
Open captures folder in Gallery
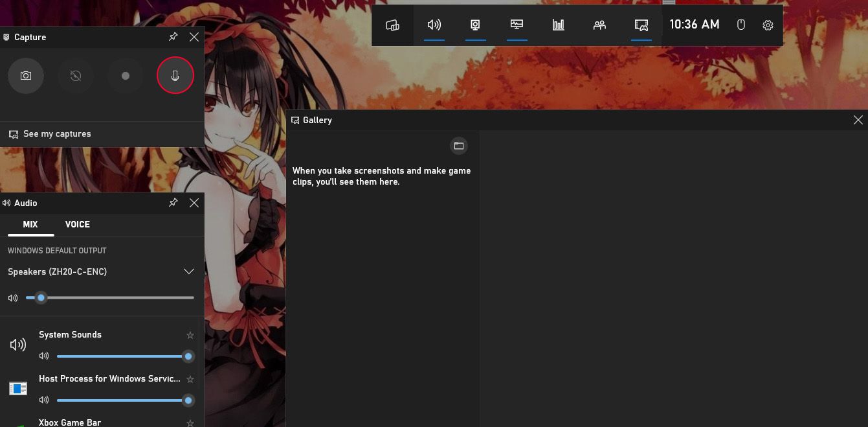458,146
